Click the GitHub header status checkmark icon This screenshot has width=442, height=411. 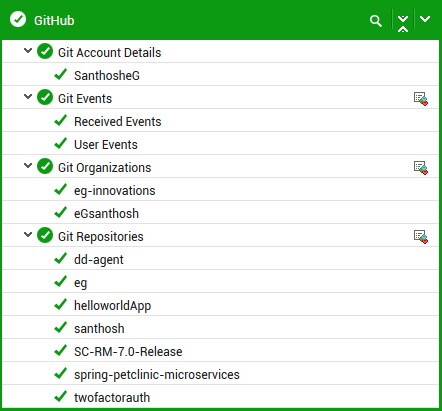18,19
